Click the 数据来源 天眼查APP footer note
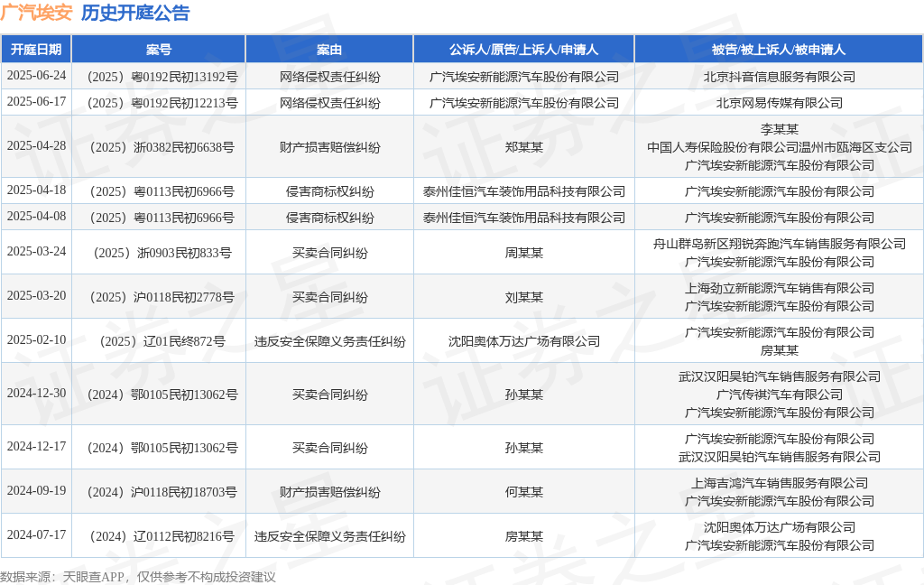The height and width of the screenshot is (585, 924). pyautogui.click(x=138, y=577)
